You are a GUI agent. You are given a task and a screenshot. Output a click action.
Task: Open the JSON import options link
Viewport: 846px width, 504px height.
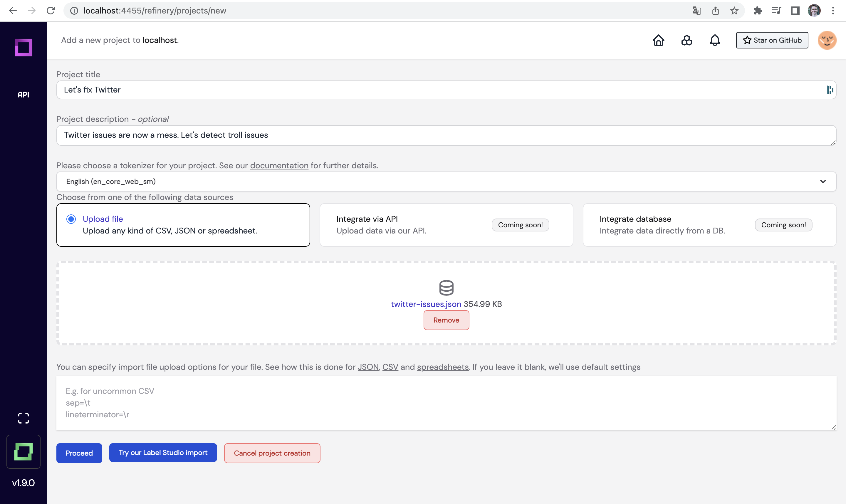pyautogui.click(x=368, y=367)
